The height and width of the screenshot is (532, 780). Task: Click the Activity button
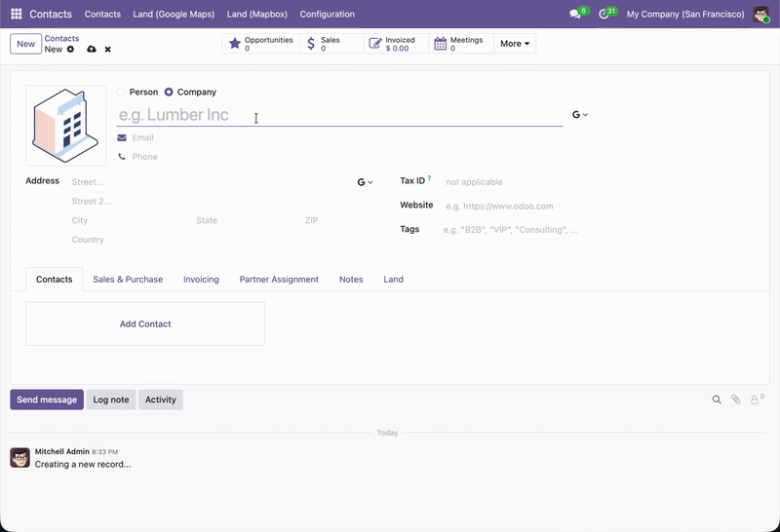coord(161,399)
